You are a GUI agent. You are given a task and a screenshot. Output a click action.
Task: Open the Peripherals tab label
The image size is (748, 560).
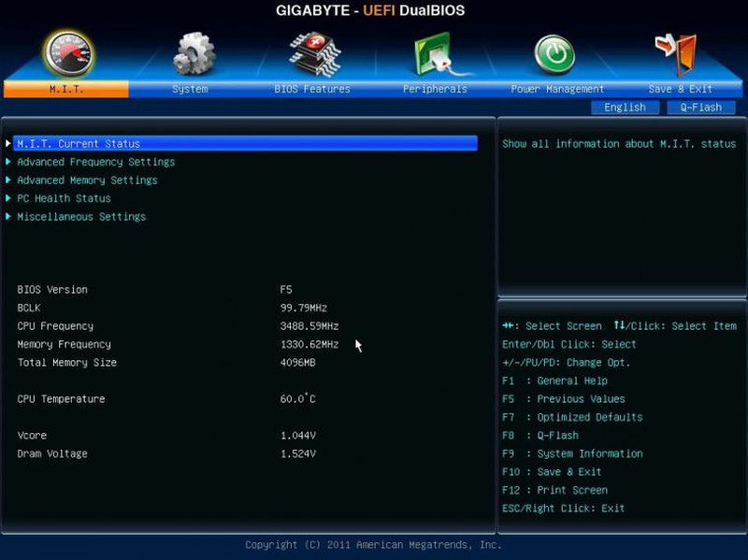pos(434,88)
